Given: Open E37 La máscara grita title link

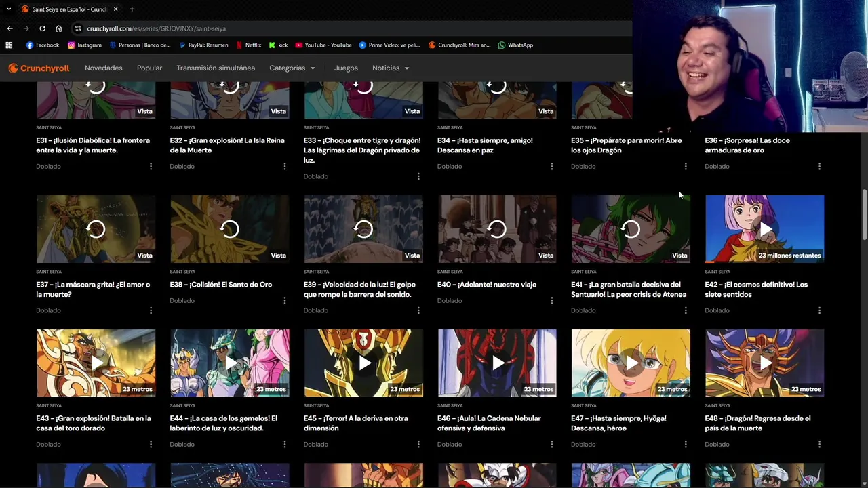Looking at the screenshot, I should [x=93, y=289].
